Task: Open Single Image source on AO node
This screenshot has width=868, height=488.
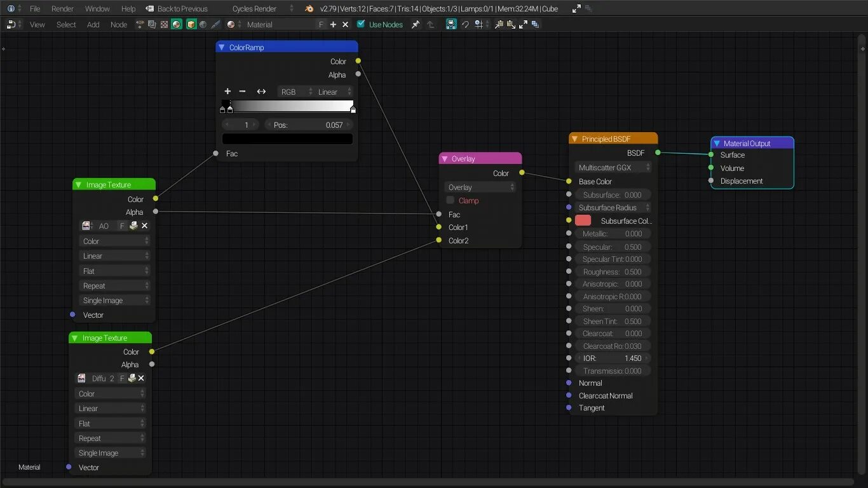Action: pyautogui.click(x=115, y=301)
